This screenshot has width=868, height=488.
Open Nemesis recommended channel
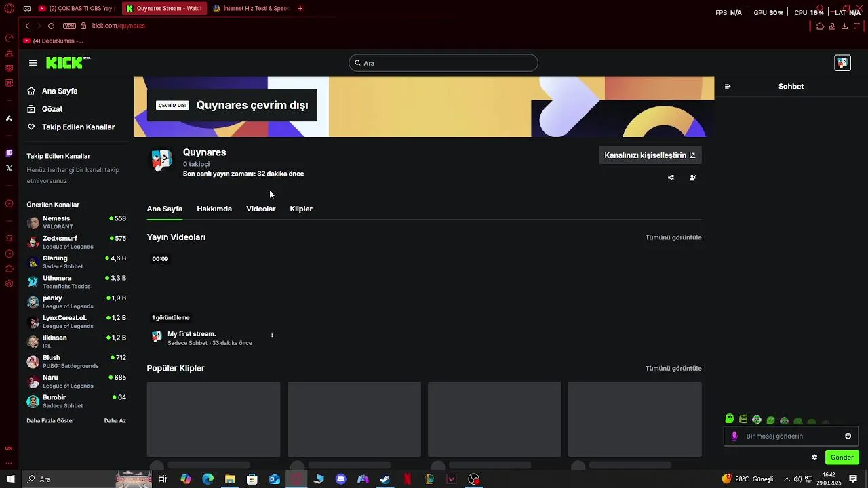(x=77, y=222)
